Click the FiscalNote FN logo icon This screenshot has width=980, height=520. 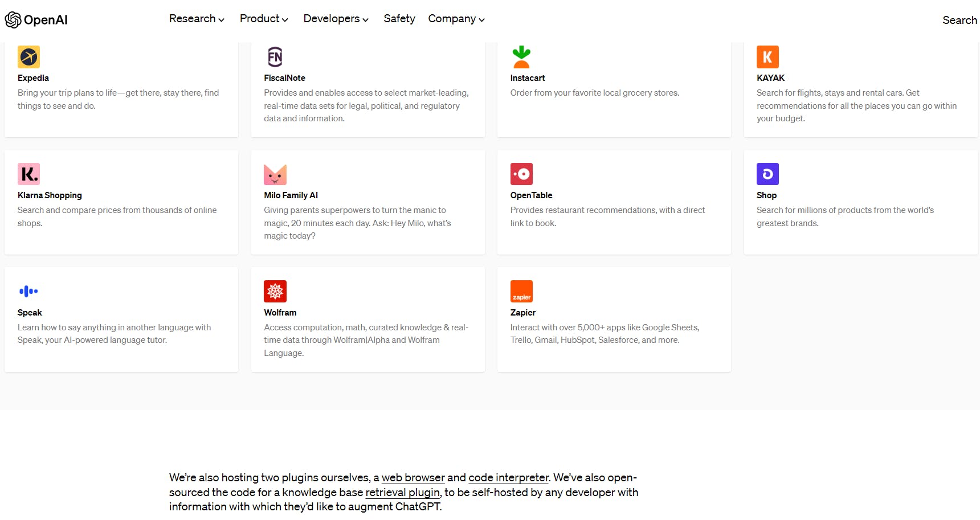[x=275, y=57]
